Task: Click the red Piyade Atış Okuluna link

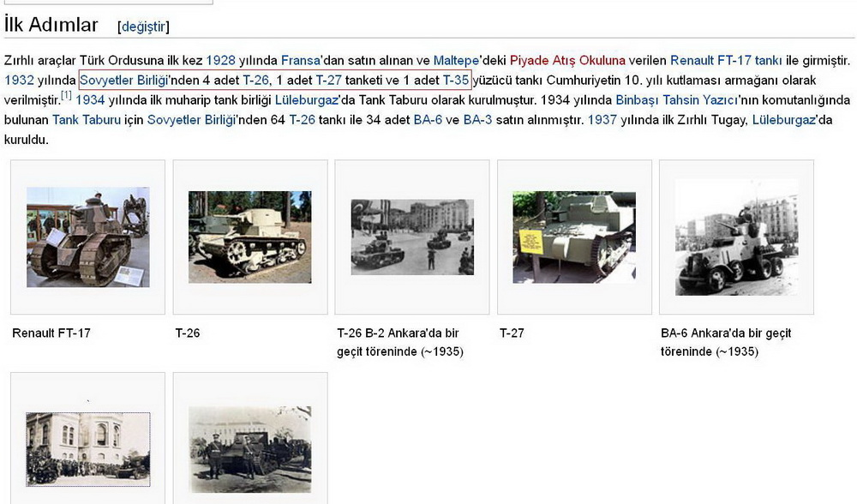Action: [567, 61]
